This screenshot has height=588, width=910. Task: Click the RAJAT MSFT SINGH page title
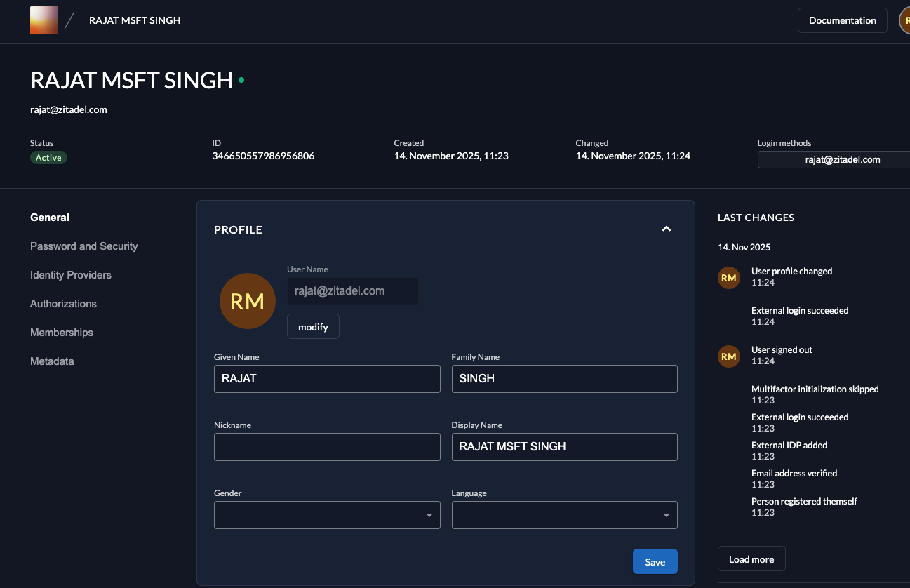132,81
